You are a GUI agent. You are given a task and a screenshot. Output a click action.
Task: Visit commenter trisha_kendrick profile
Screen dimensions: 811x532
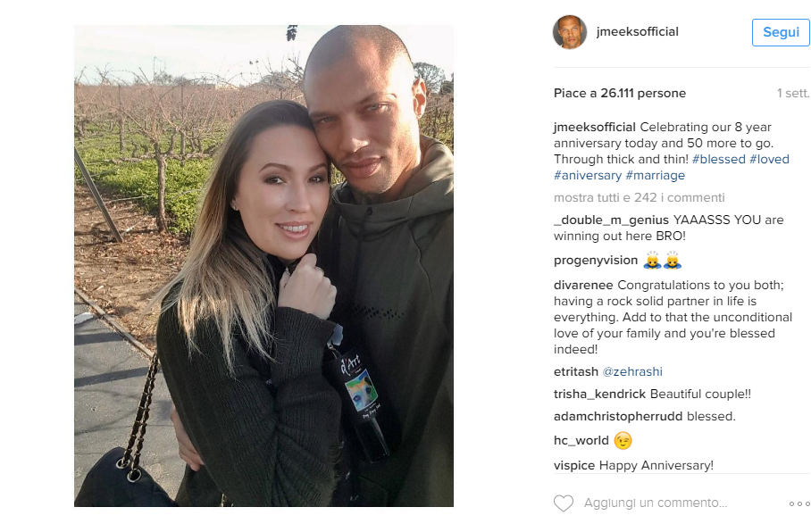[600, 394]
